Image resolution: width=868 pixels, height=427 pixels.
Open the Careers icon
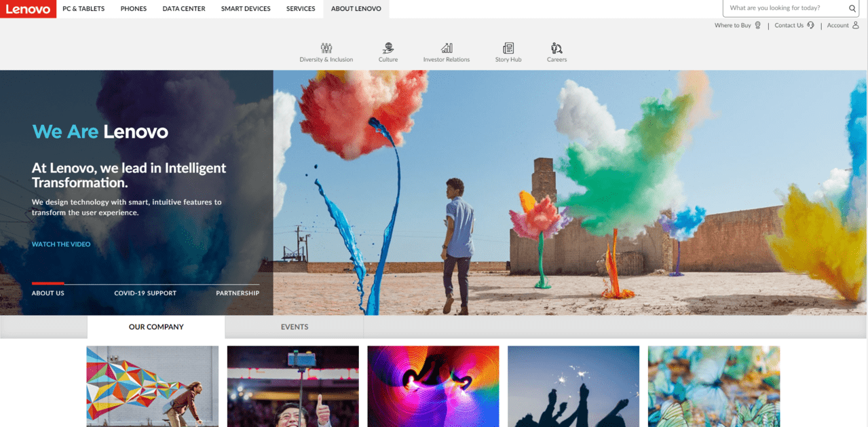(x=556, y=48)
